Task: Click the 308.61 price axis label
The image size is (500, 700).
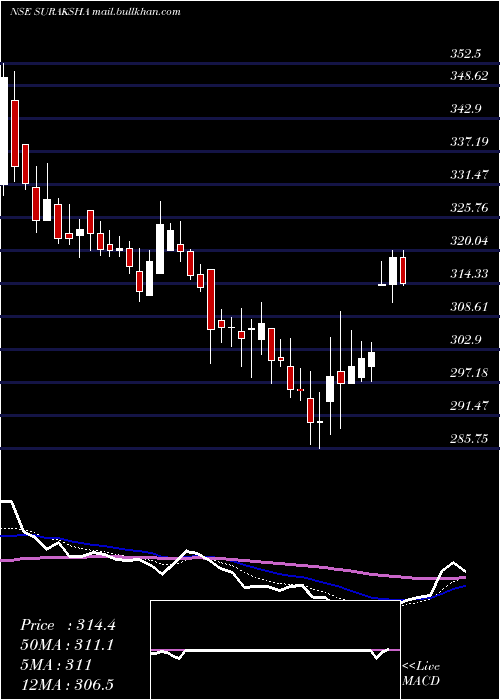Action: [469, 307]
